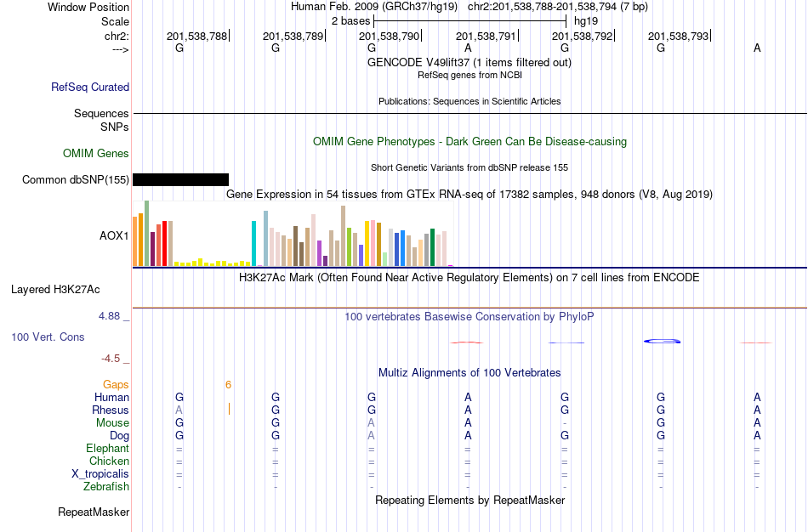Open the AOX1 GTEx expression bar chart
Image resolution: width=808 pixels, height=532 pixels.
[293, 234]
